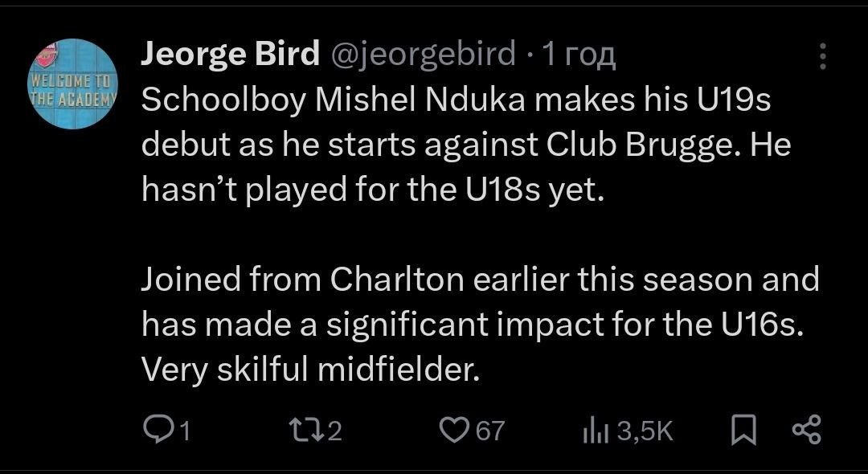Click the line mentioning Club Brugge
Viewport: 868px width, 474px height.
tap(466, 145)
